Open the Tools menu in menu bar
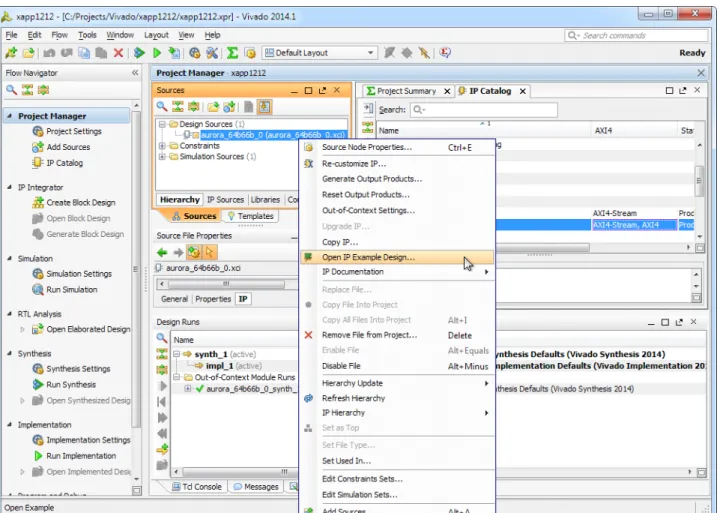 (x=87, y=35)
